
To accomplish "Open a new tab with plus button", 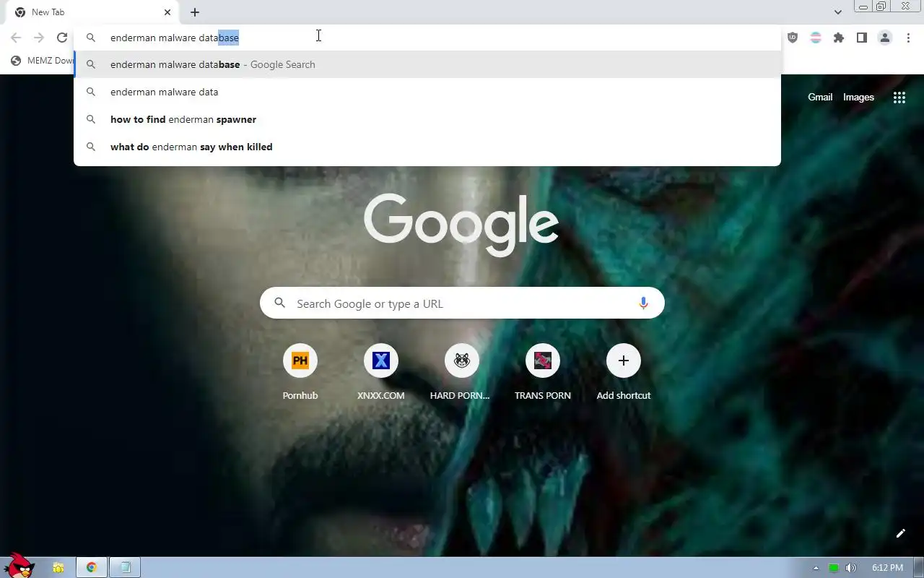I will click(x=195, y=12).
